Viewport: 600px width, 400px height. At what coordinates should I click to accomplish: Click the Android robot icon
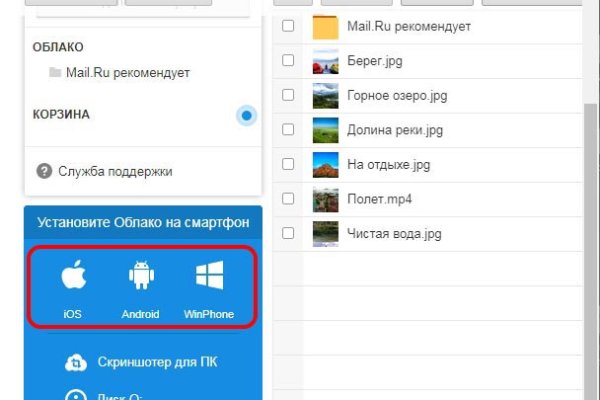(140, 277)
